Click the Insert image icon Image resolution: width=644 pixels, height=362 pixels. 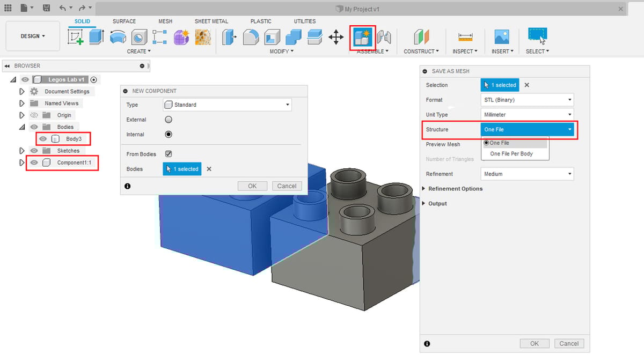(502, 37)
